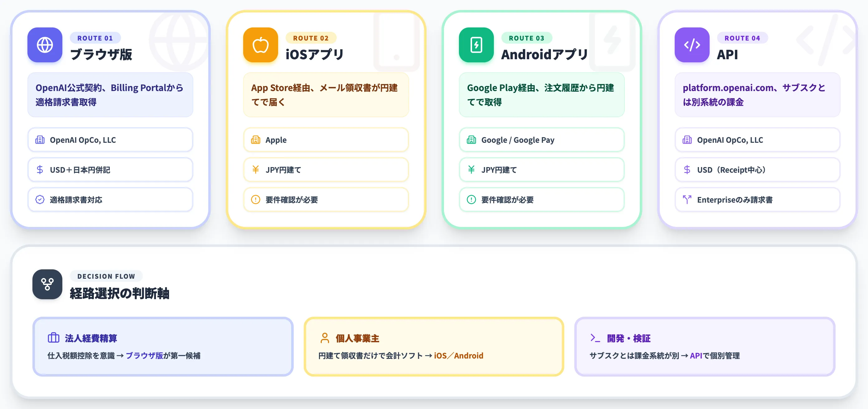Select the DECISION FLOW badge
The height and width of the screenshot is (409, 868).
click(106, 276)
